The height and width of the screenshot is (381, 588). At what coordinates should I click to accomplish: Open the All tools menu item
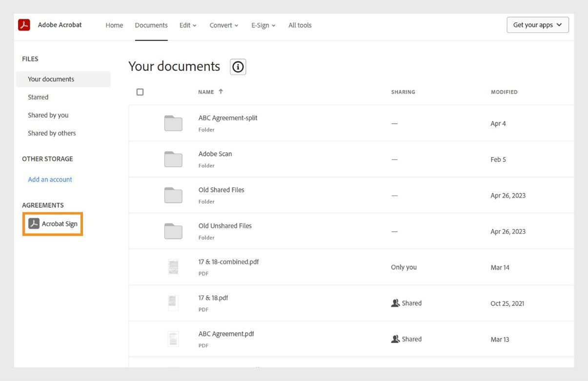(x=300, y=25)
